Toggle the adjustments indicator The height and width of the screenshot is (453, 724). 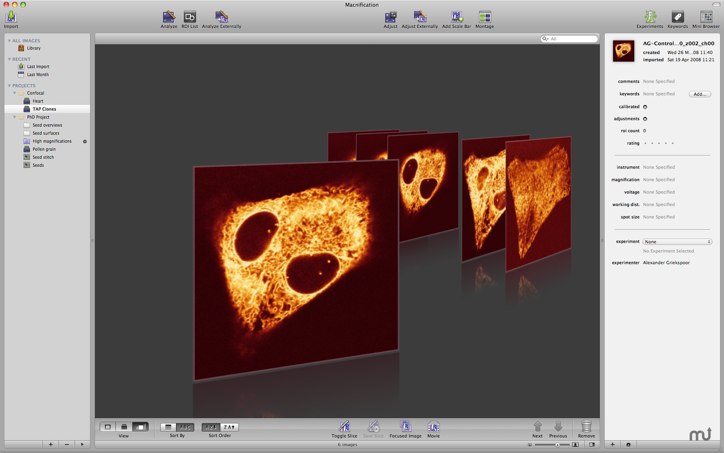pyautogui.click(x=645, y=118)
